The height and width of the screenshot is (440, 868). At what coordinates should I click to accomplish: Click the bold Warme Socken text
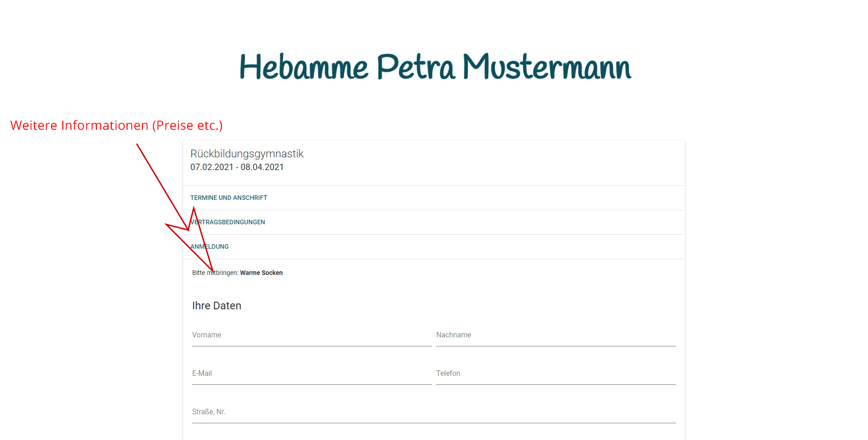(261, 273)
